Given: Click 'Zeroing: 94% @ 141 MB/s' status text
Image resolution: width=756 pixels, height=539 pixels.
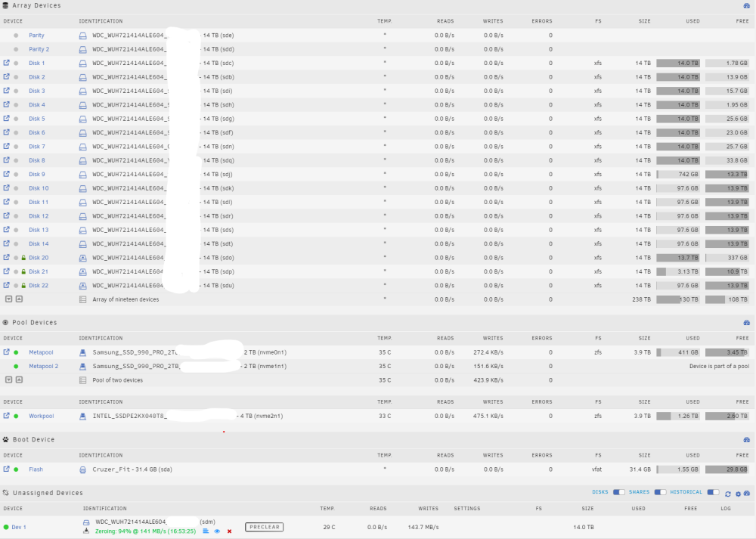Looking at the screenshot, I should coord(145,531).
